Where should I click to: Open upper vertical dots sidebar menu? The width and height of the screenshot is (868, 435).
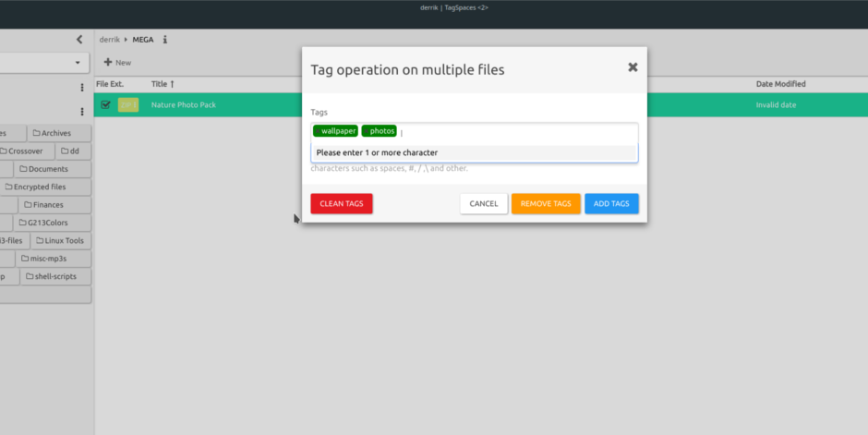82,88
